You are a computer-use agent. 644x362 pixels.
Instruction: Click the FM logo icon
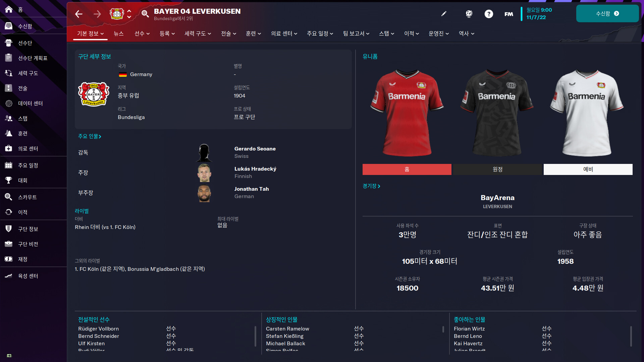coord(509,14)
